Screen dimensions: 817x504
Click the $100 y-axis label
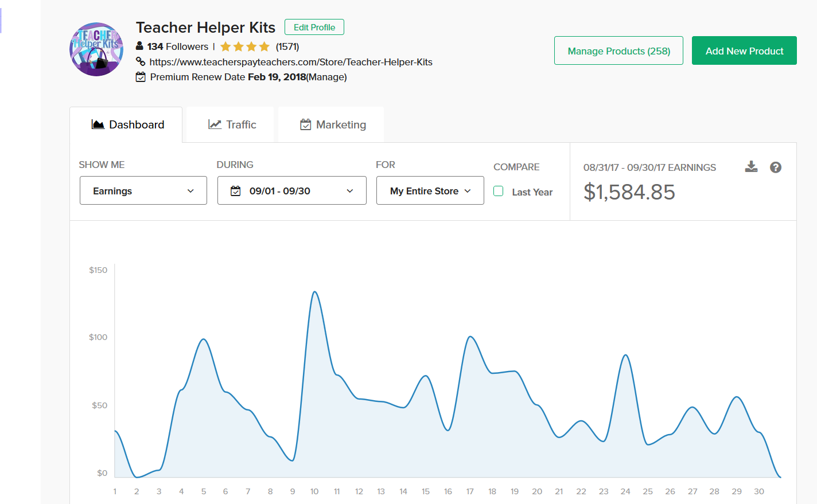tap(98, 337)
